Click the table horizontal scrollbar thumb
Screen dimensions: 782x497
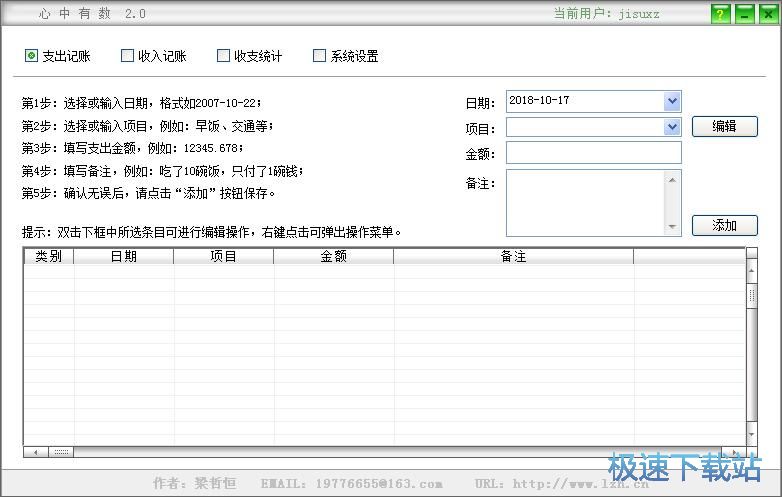click(x=61, y=452)
